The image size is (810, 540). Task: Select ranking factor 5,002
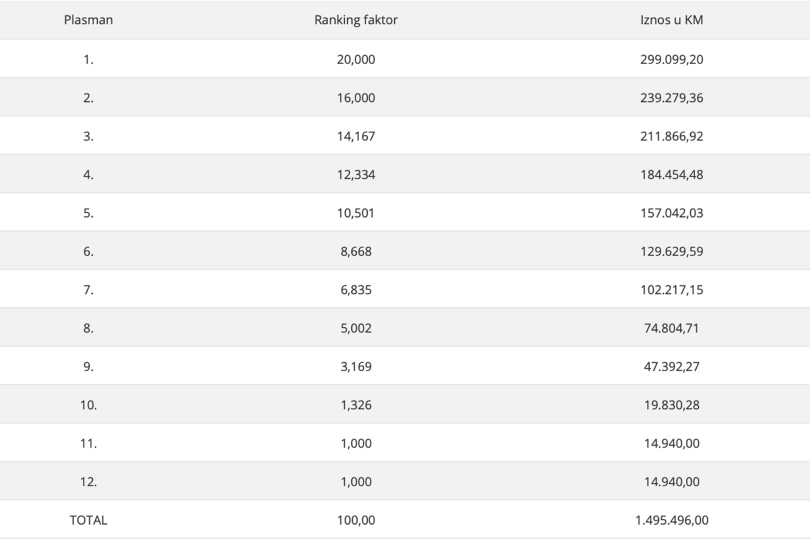tap(356, 328)
